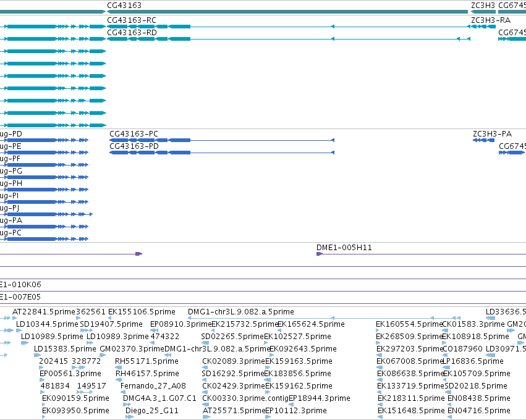Click the purple DME1-005H11 start marker
The height and width of the screenshot is (420, 526).
(x=319, y=254)
